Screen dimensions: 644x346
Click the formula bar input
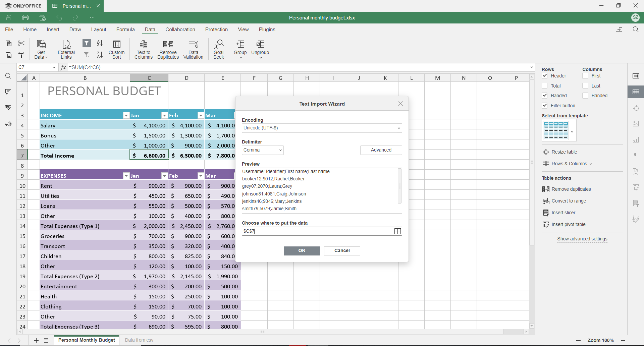[x=299, y=67]
